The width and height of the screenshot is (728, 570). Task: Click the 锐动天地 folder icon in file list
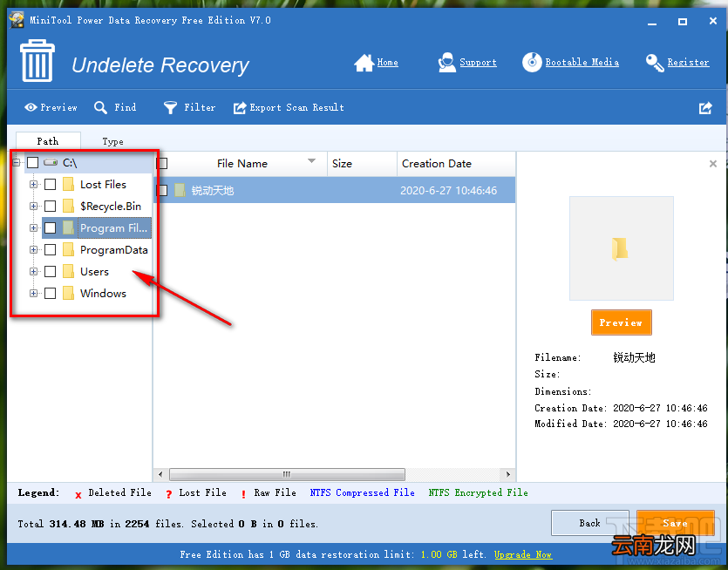pos(180,190)
